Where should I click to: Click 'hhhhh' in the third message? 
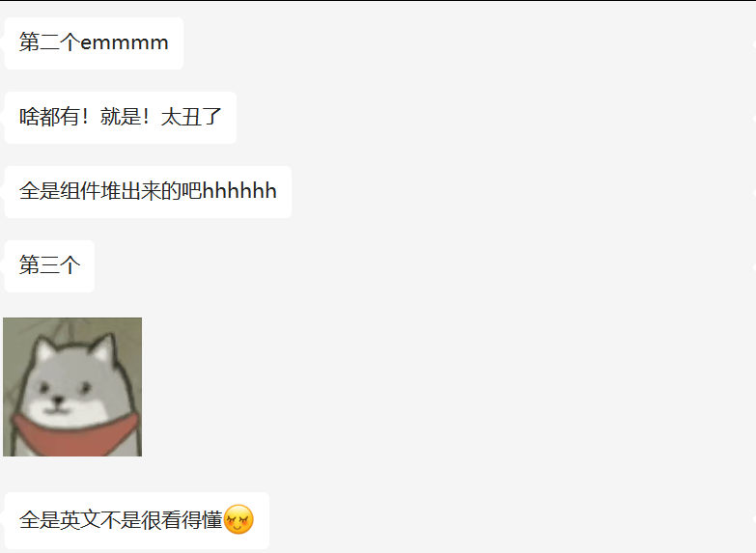point(239,191)
